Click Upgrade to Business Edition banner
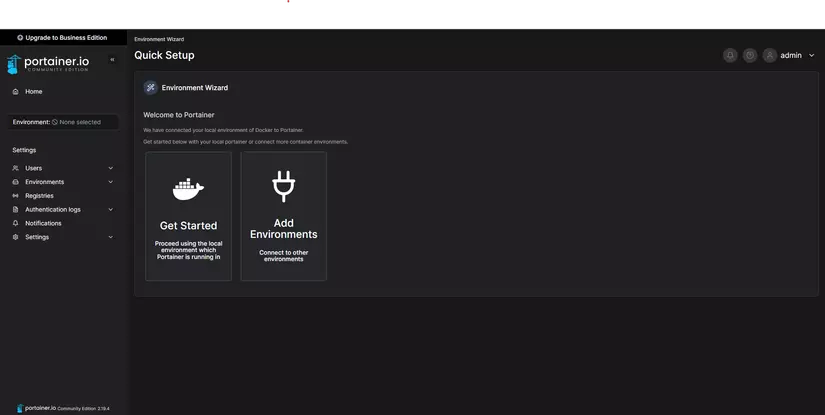The width and height of the screenshot is (825, 415). tap(62, 38)
